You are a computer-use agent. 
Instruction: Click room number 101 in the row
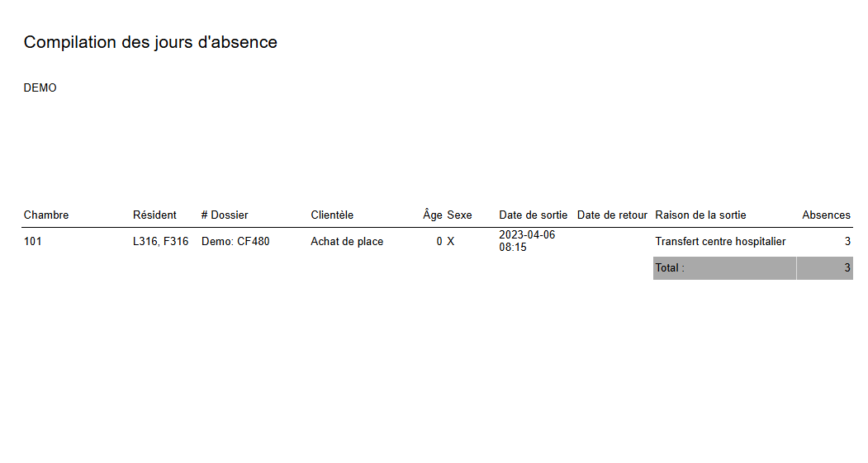(x=33, y=242)
